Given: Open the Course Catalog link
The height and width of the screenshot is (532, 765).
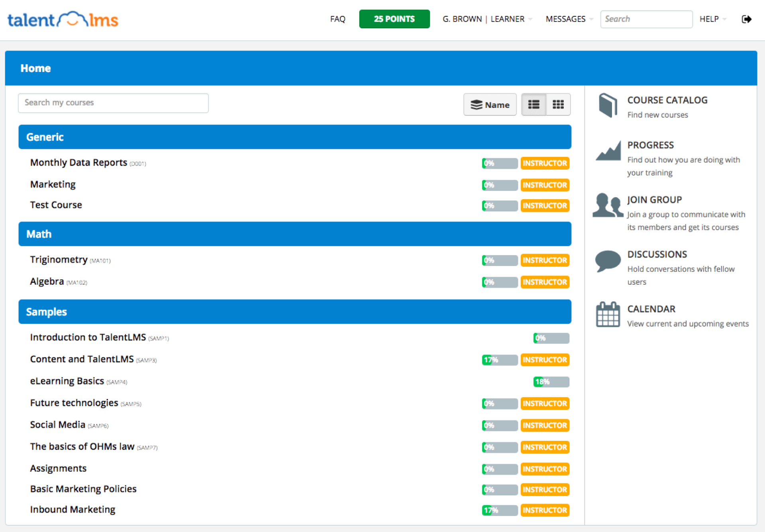Looking at the screenshot, I should [x=667, y=100].
